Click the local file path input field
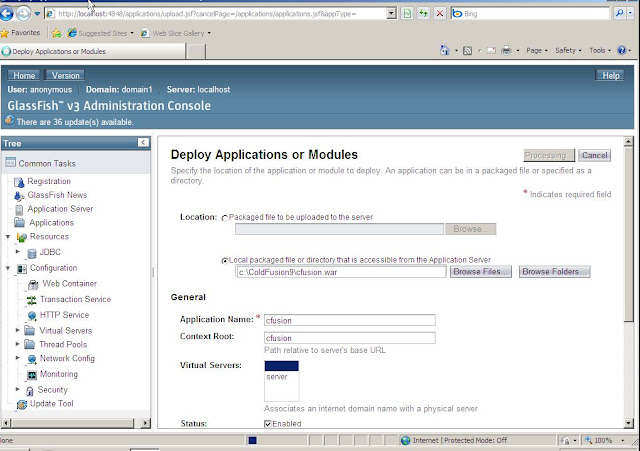The height and width of the screenshot is (451, 640). (x=341, y=272)
